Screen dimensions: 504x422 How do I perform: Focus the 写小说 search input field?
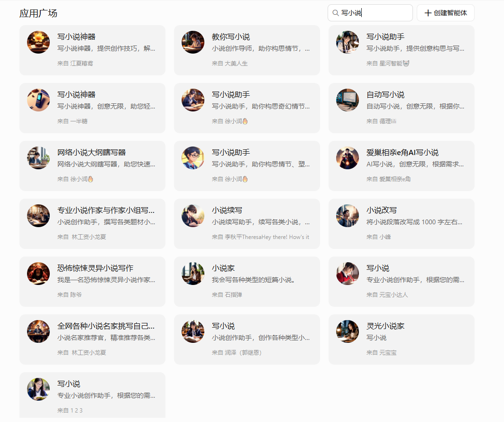pyautogui.click(x=370, y=13)
